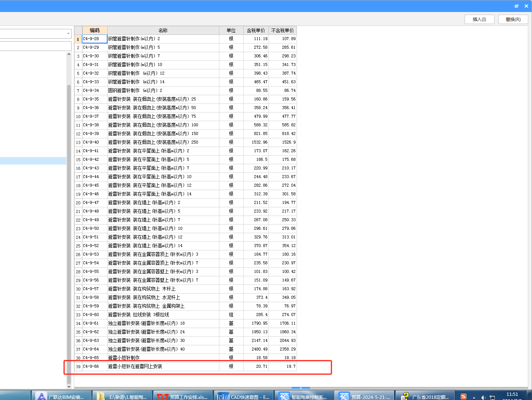
Task: Show hidden tray icons arrow
Action: click(x=474, y=397)
